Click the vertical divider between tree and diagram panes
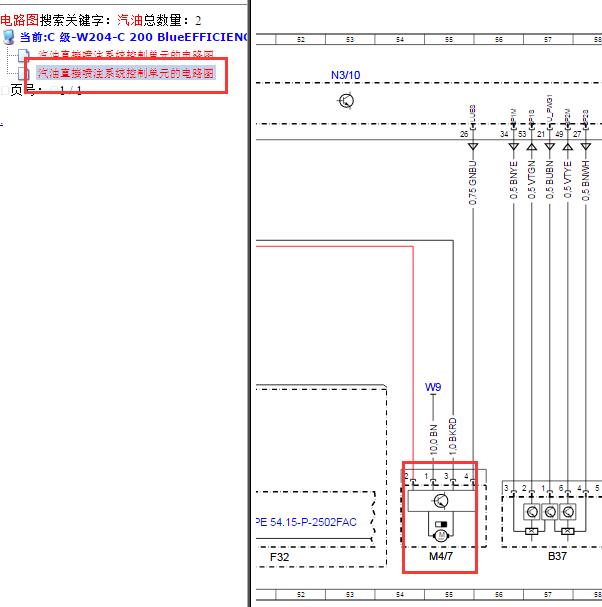The width and height of the screenshot is (602, 607). (249, 304)
